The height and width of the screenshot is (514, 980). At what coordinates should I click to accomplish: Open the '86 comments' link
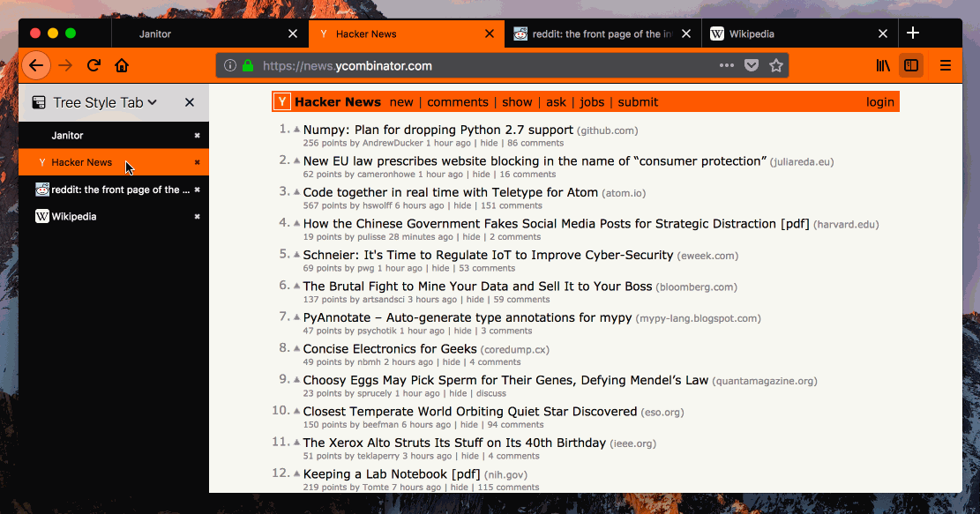tap(535, 143)
